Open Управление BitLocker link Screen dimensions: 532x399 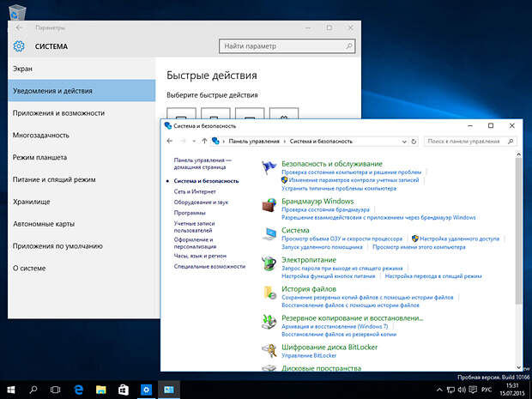point(309,355)
